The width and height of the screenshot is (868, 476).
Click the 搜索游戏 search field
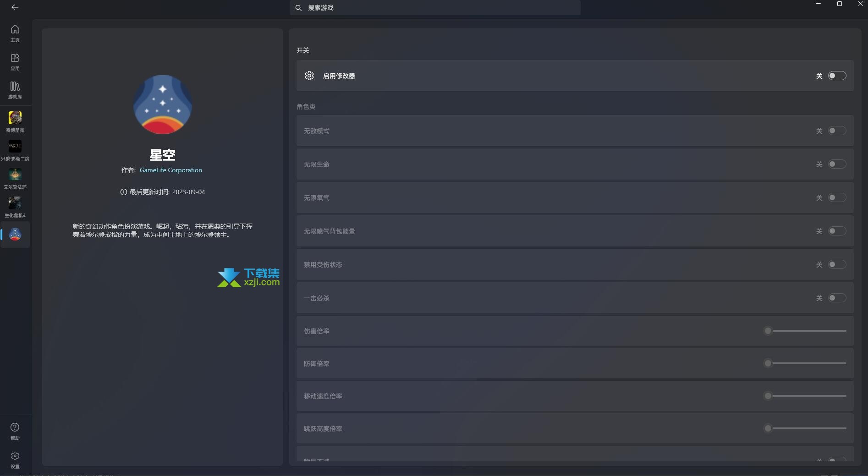[x=435, y=8]
